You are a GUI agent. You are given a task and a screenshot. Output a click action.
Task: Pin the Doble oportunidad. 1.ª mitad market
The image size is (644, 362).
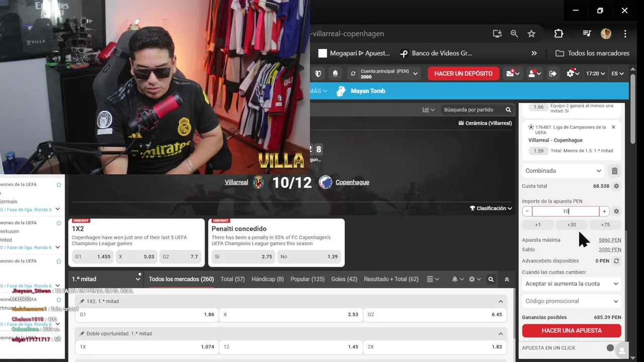coord(82,333)
